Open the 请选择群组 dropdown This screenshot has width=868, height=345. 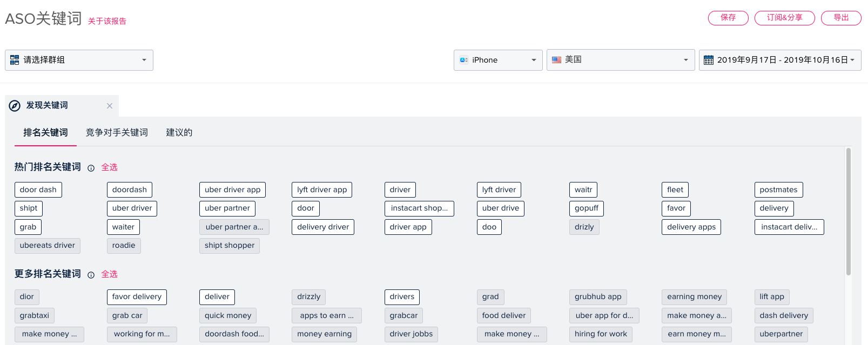pyautogui.click(x=79, y=60)
